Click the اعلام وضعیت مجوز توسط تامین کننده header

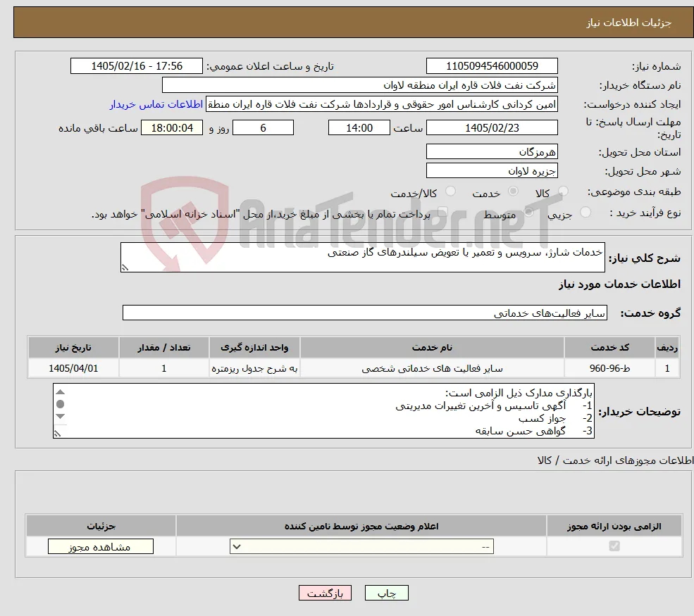point(361,526)
